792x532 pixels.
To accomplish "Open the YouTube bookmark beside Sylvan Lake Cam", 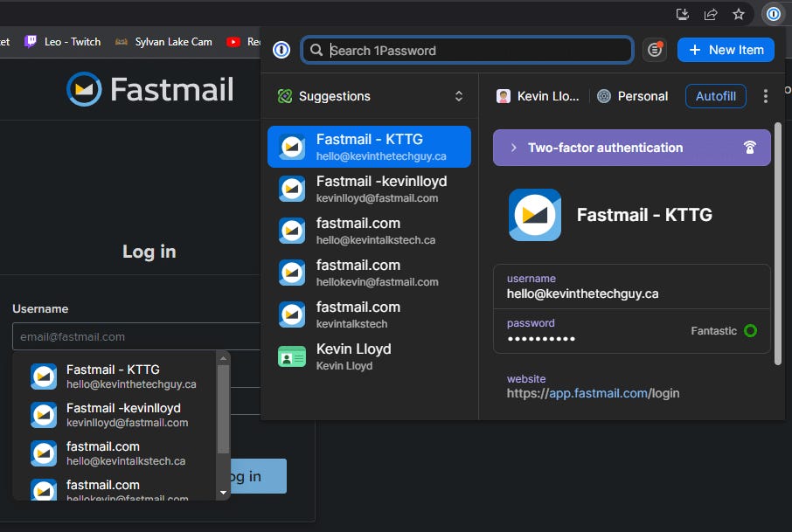I will (x=244, y=42).
